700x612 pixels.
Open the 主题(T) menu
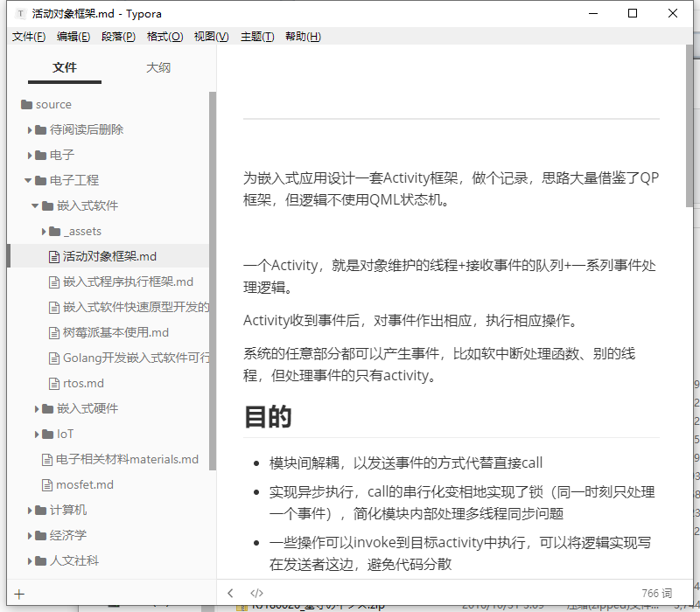(x=256, y=37)
